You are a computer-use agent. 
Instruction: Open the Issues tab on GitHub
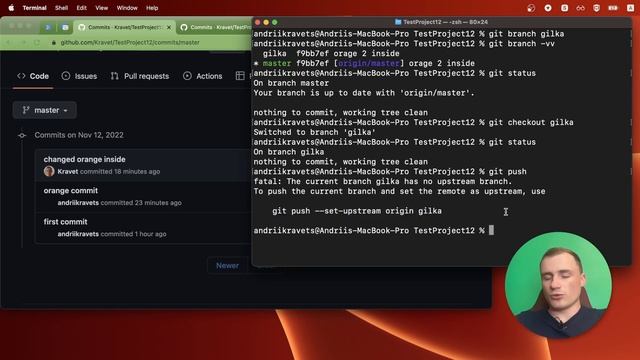(x=80, y=76)
